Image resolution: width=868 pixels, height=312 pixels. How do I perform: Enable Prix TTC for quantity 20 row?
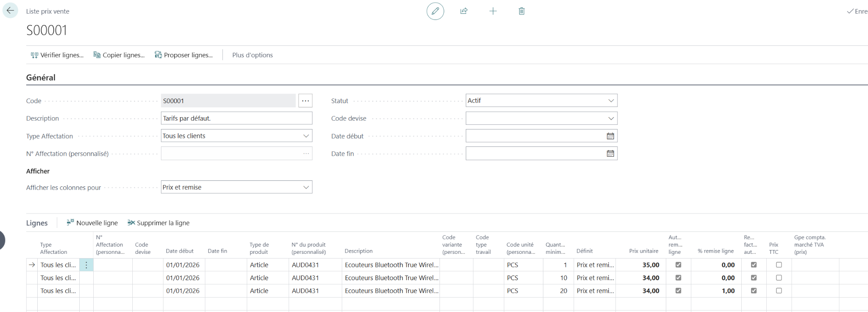779,291
